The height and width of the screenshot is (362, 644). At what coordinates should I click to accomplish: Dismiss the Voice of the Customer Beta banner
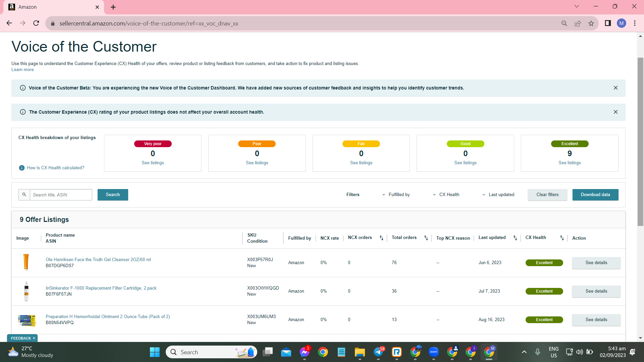tap(615, 88)
